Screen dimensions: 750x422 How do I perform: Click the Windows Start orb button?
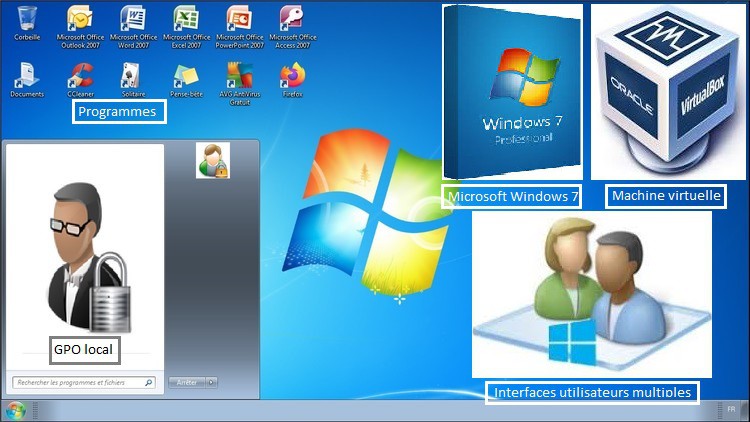(x=15, y=411)
